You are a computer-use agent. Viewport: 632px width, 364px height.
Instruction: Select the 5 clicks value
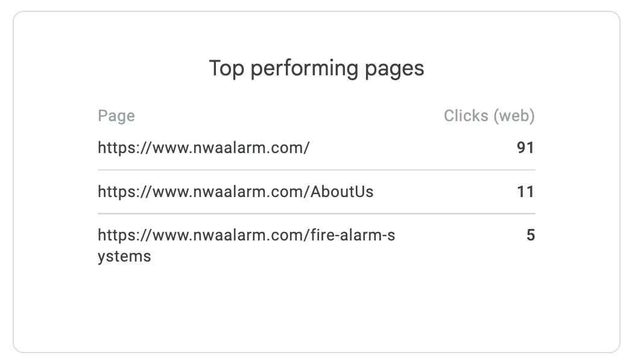coord(531,234)
